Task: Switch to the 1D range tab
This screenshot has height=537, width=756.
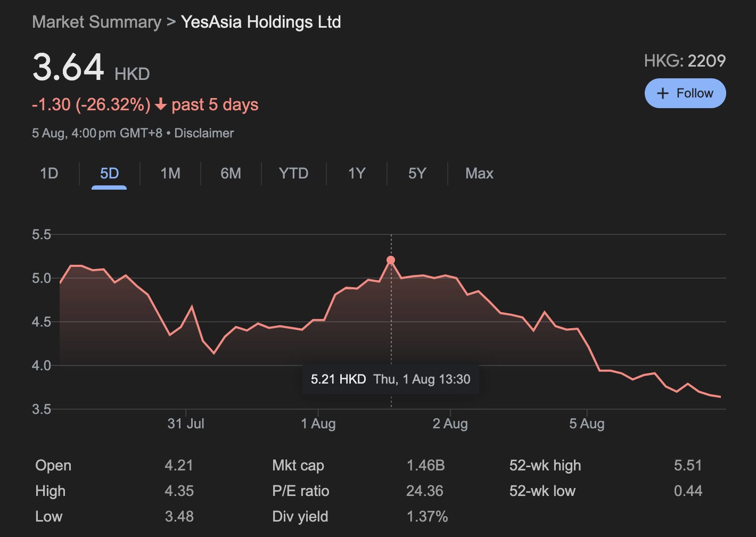Action: point(49,174)
